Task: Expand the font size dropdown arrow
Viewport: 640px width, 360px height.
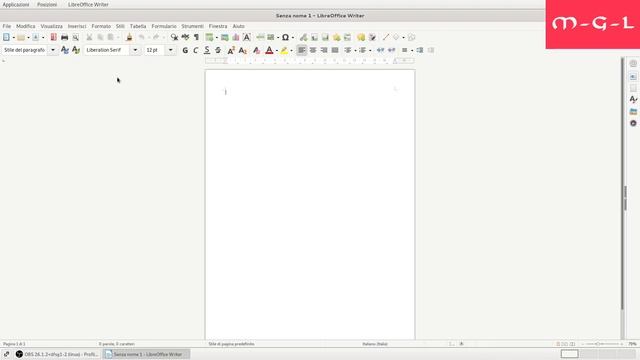Action: tap(171, 50)
